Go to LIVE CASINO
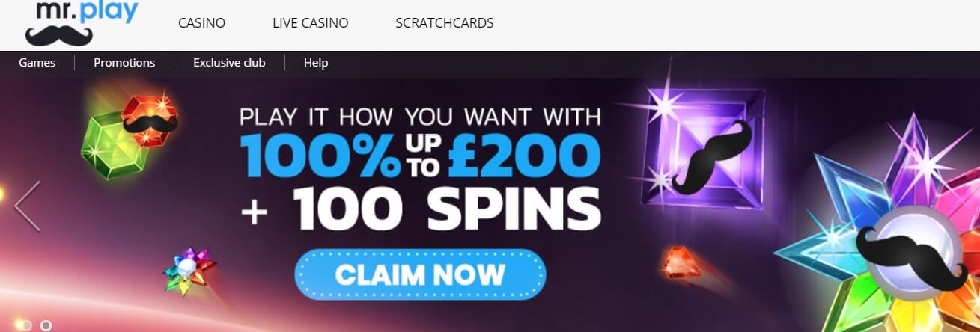This screenshot has width=980, height=332. pos(310,23)
